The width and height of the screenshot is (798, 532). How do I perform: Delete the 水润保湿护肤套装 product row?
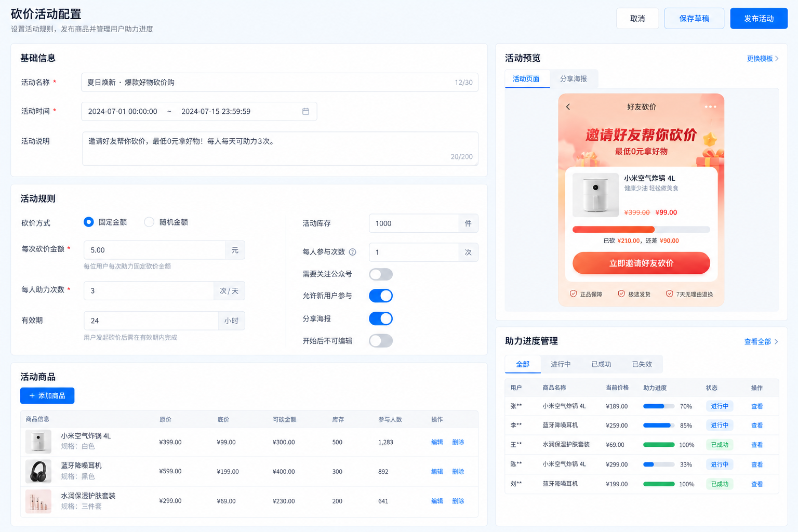[458, 501]
